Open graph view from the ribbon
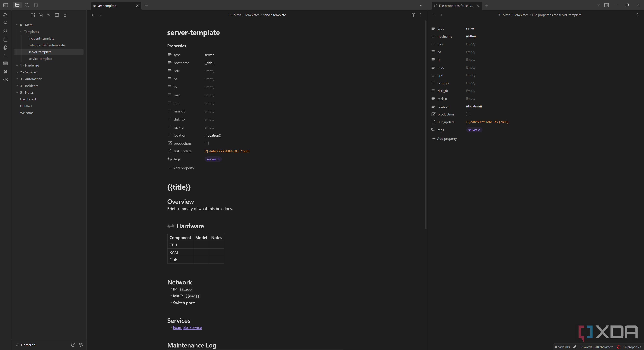Image resolution: width=644 pixels, height=350 pixels. (x=5, y=23)
